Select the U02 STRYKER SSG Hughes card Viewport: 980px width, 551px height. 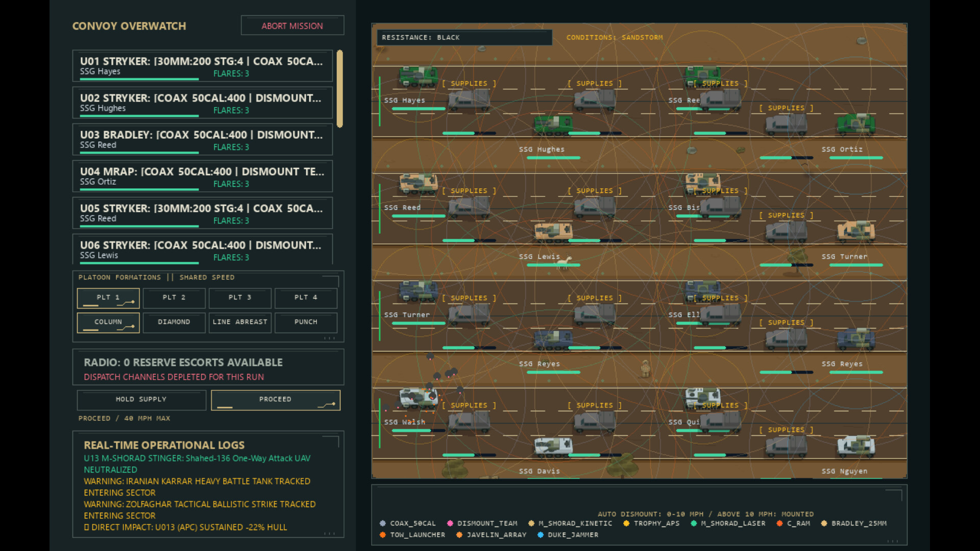[x=203, y=103]
